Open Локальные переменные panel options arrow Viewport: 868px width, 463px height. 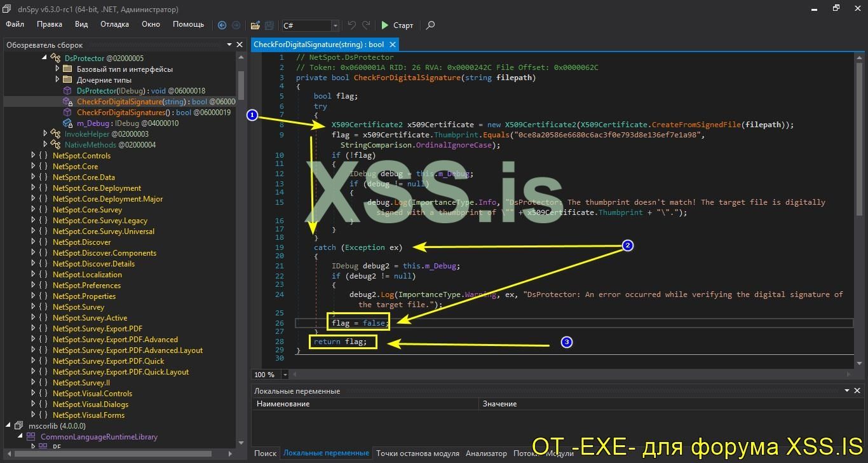tap(847, 390)
